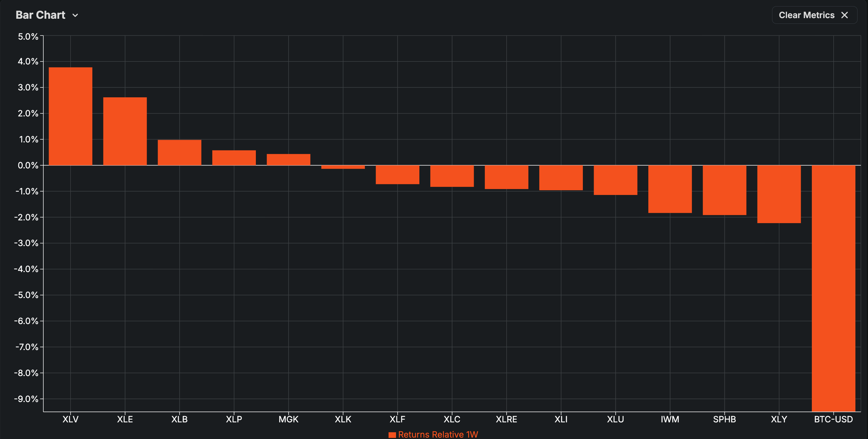Click the SPHB bar
This screenshot has height=439, width=868.
point(725,190)
